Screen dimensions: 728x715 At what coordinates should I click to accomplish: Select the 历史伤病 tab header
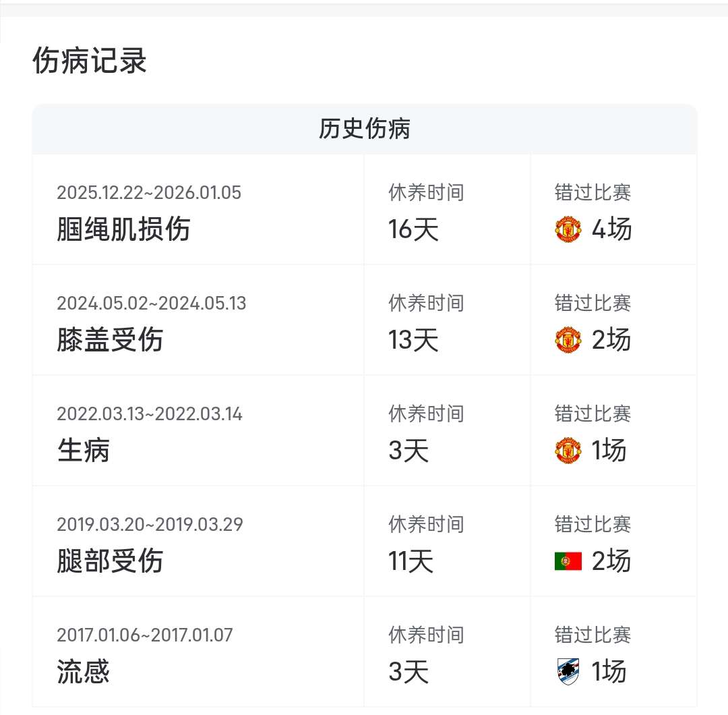[364, 129]
